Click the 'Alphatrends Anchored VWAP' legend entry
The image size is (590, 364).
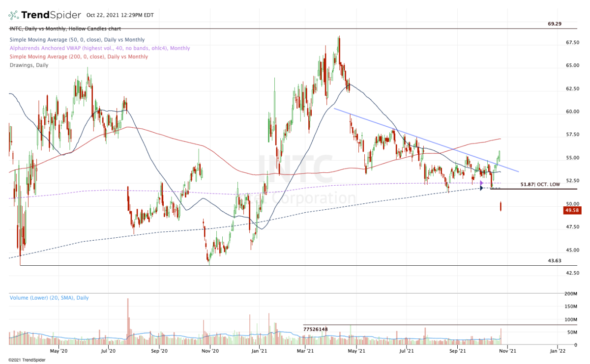tap(99, 48)
